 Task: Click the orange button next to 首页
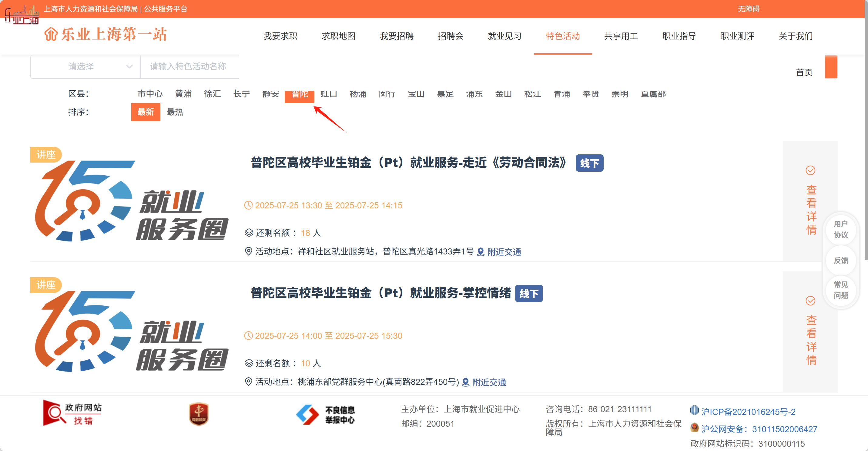[x=831, y=67]
